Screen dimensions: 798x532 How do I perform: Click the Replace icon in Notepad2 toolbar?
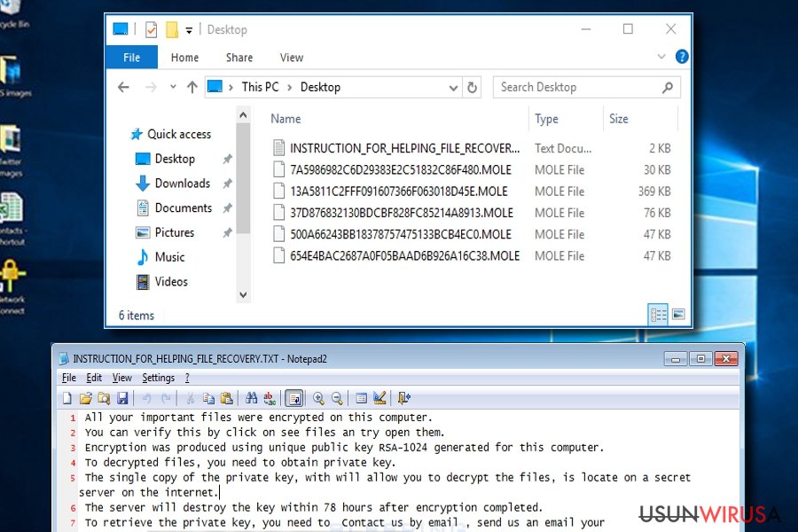coord(270,398)
